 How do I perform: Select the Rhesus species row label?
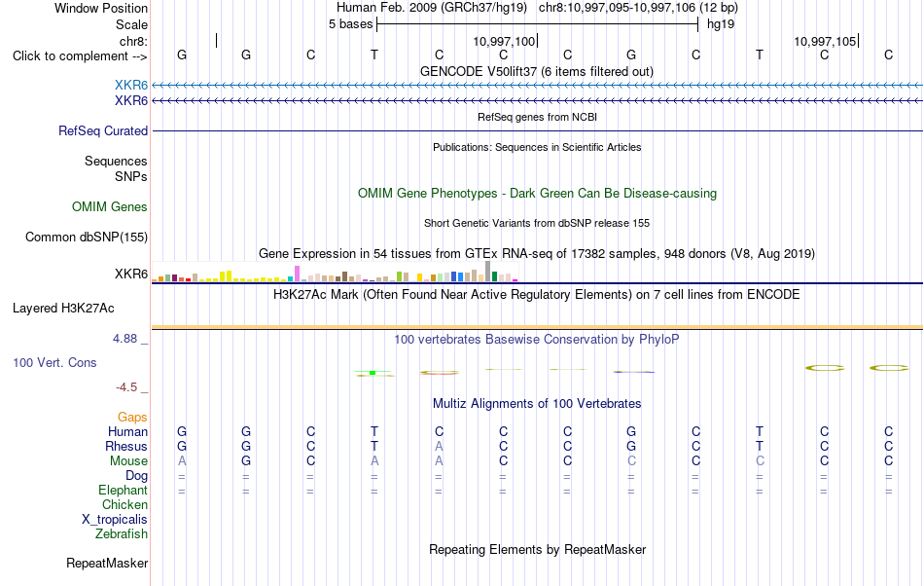[126, 446]
